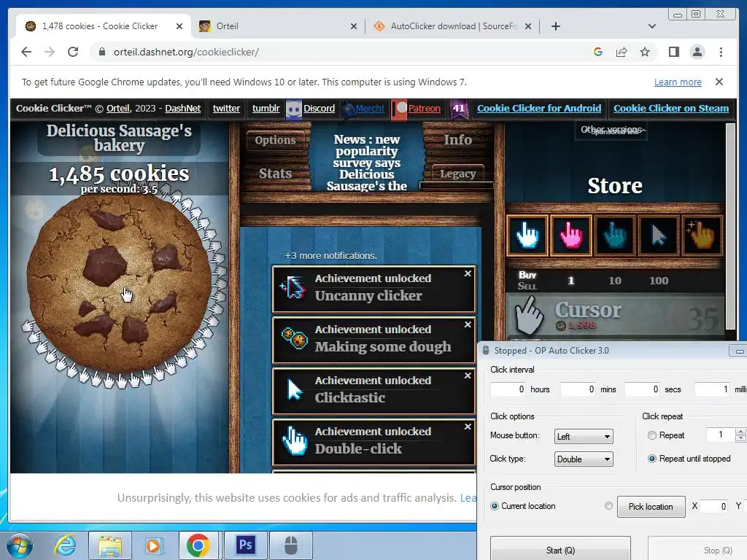This screenshot has height=560, width=747.
Task: Buy the orange golden hand upgrade
Action: point(703,236)
